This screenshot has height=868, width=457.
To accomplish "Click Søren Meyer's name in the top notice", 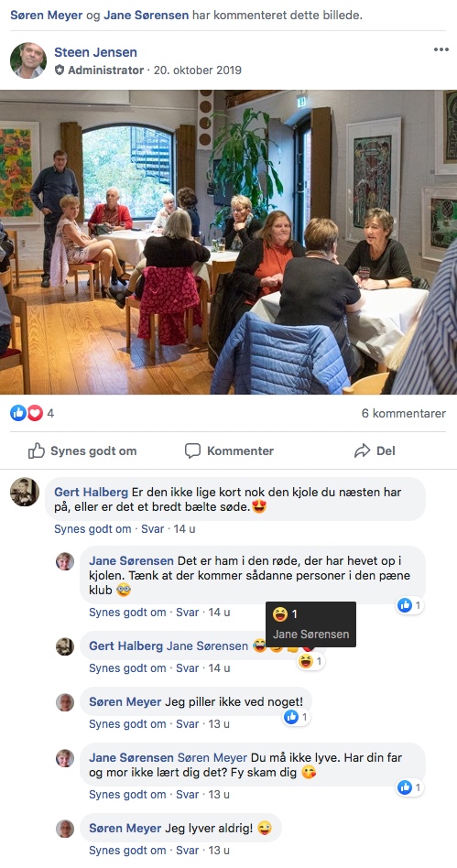I will (47, 15).
